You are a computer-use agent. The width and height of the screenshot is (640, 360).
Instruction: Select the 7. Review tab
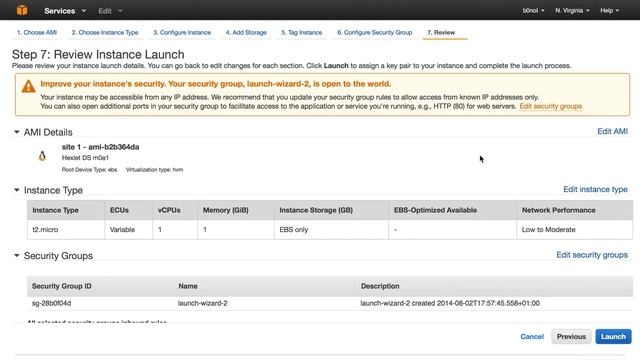(441, 32)
